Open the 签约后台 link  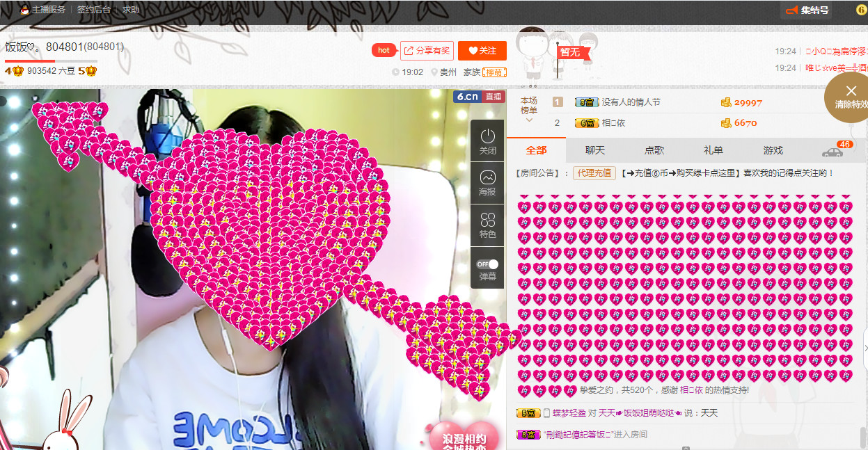click(x=94, y=10)
